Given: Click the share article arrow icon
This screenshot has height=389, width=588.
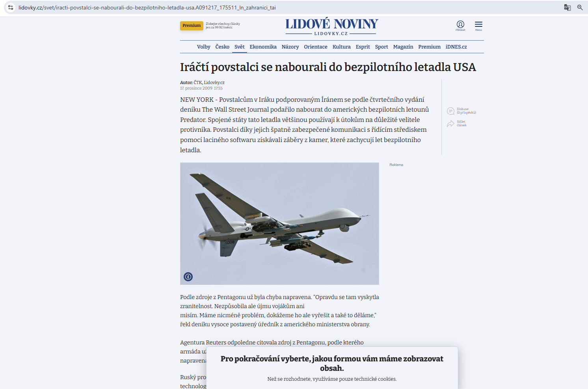Looking at the screenshot, I should click(450, 124).
